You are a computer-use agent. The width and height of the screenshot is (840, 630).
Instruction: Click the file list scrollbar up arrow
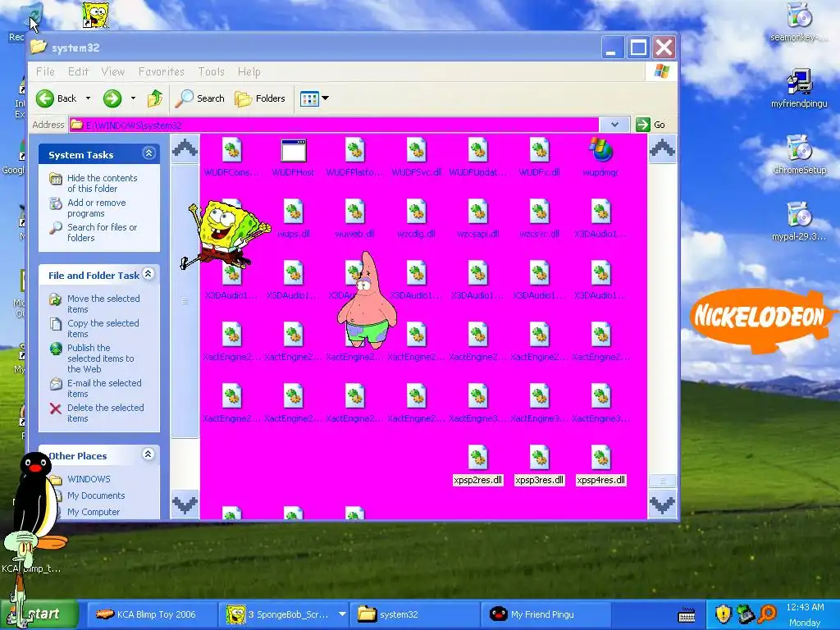[662, 148]
